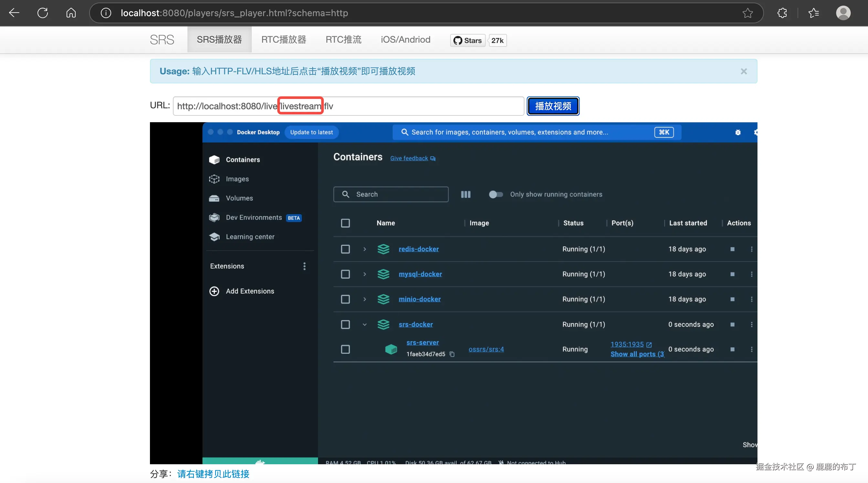Open the GitHub Stars button
This screenshot has width=868, height=483.
468,40
